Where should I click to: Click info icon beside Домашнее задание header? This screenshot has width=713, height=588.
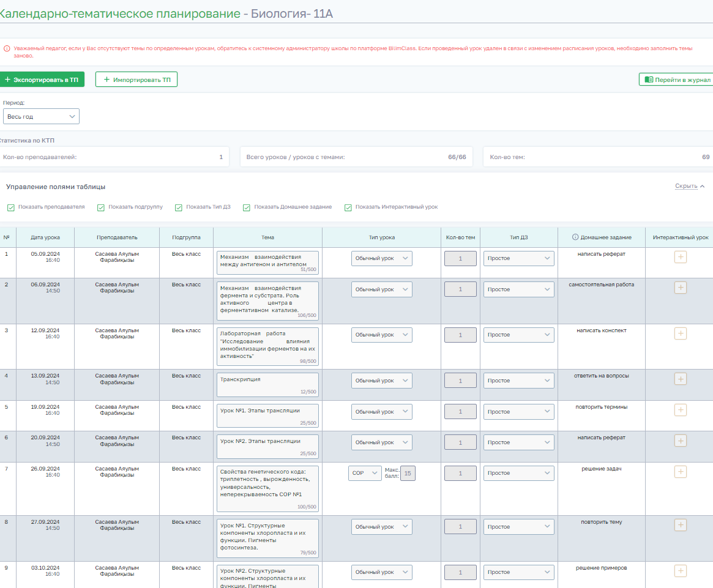tap(575, 237)
